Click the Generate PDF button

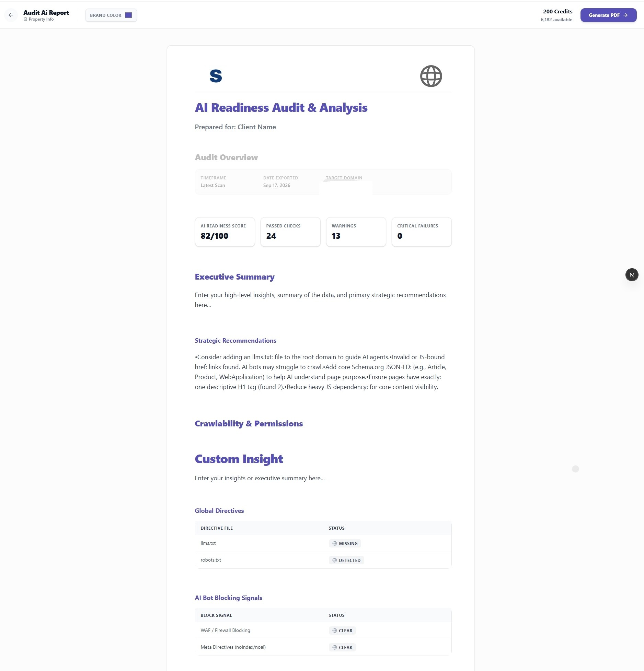click(608, 15)
